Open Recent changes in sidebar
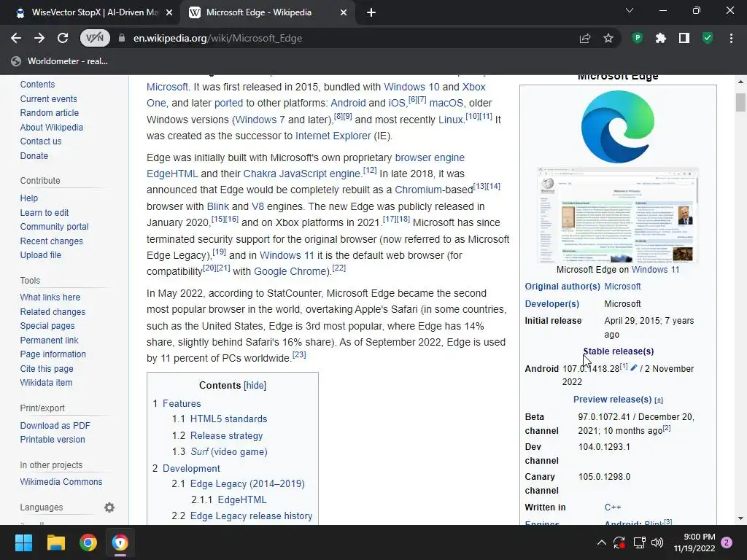The height and width of the screenshot is (560, 747). pyautogui.click(x=52, y=241)
